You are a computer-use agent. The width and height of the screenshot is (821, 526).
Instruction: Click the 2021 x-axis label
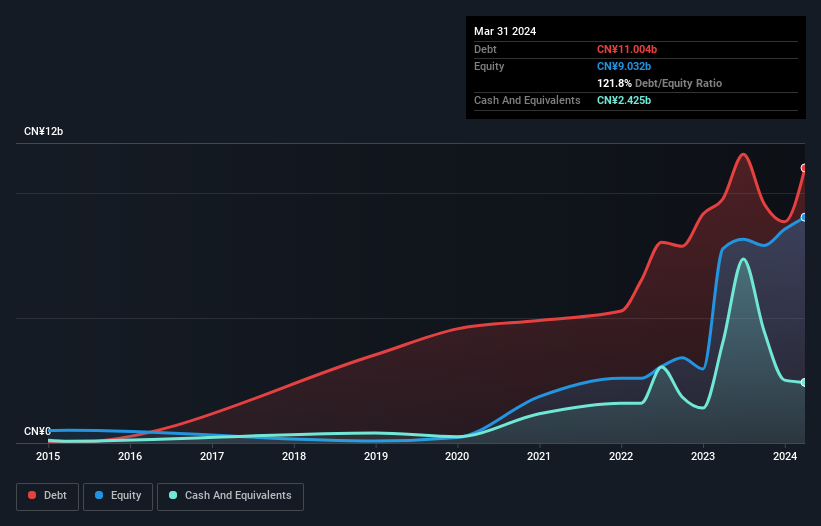point(539,456)
